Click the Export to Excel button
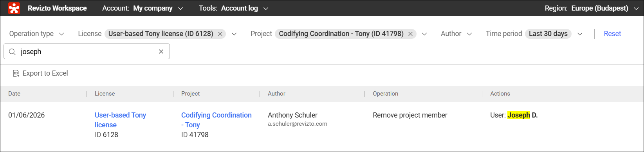 coord(40,73)
